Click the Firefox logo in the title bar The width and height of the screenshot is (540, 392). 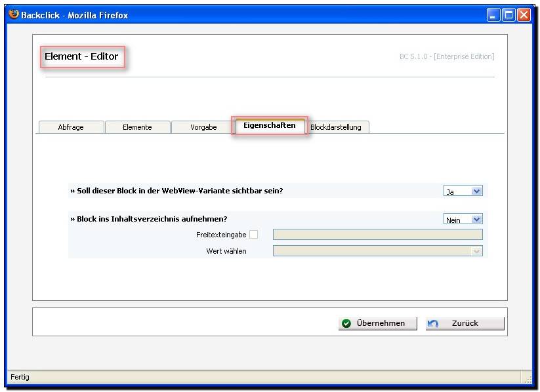[x=13, y=14]
